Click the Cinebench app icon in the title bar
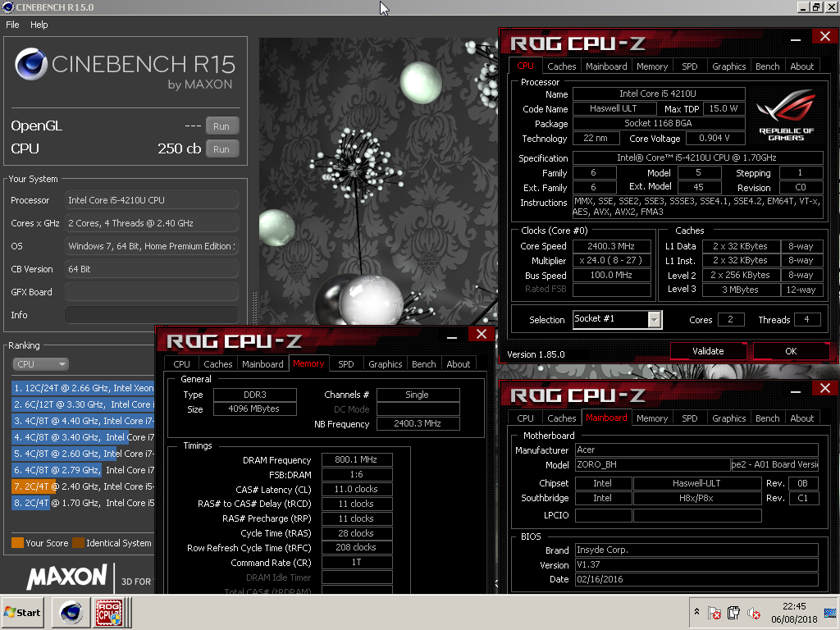 pyautogui.click(x=7, y=7)
